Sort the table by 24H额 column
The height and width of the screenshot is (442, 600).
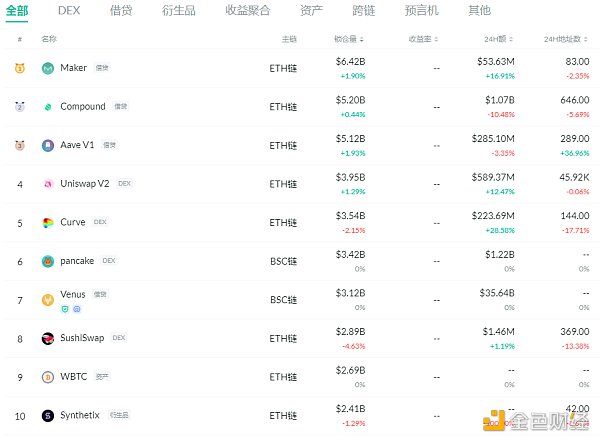[x=499, y=39]
